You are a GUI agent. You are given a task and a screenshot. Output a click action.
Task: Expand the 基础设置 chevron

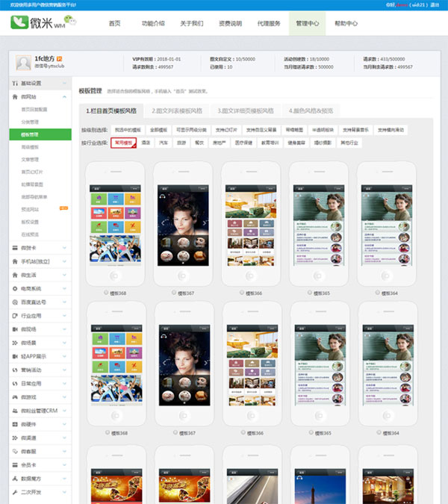(64, 83)
